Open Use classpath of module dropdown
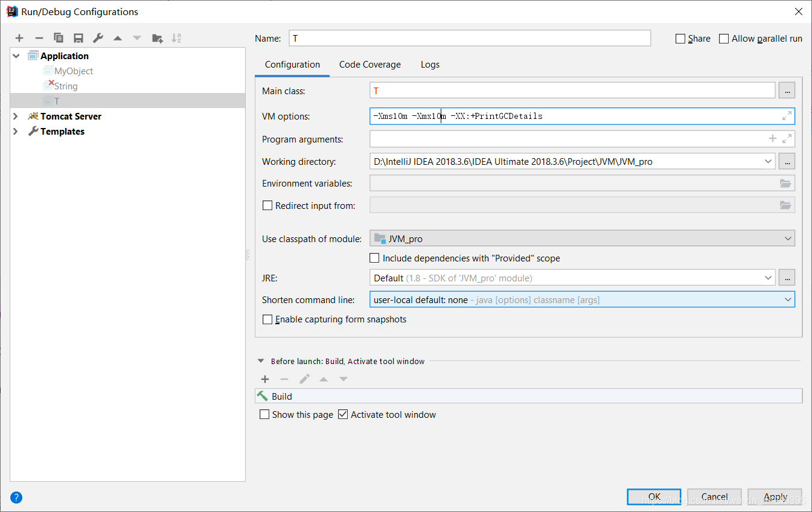Viewport: 812px width, 512px height. [x=788, y=238]
